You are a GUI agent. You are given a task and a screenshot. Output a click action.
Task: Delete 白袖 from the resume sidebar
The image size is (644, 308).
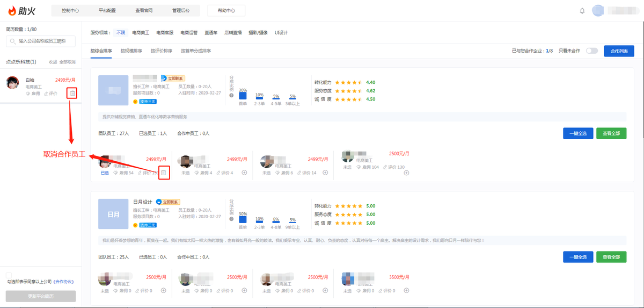click(x=72, y=94)
